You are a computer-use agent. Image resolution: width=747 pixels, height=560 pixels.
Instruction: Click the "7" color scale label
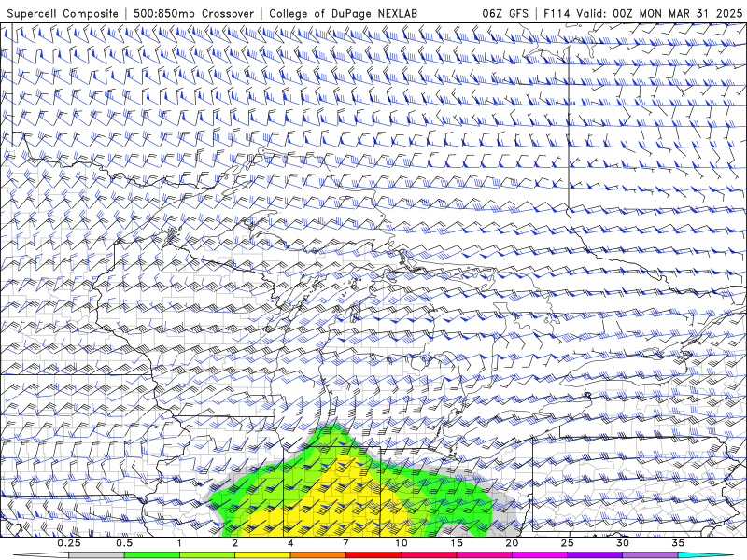345,543
